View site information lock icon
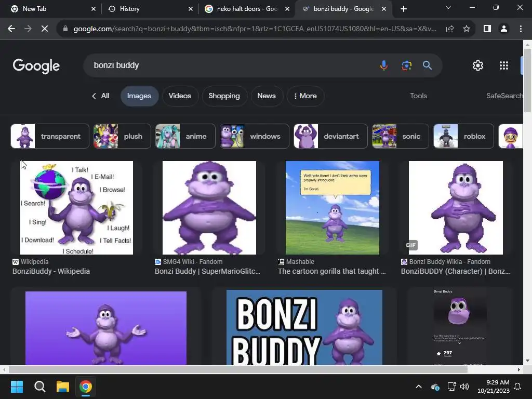 click(65, 29)
